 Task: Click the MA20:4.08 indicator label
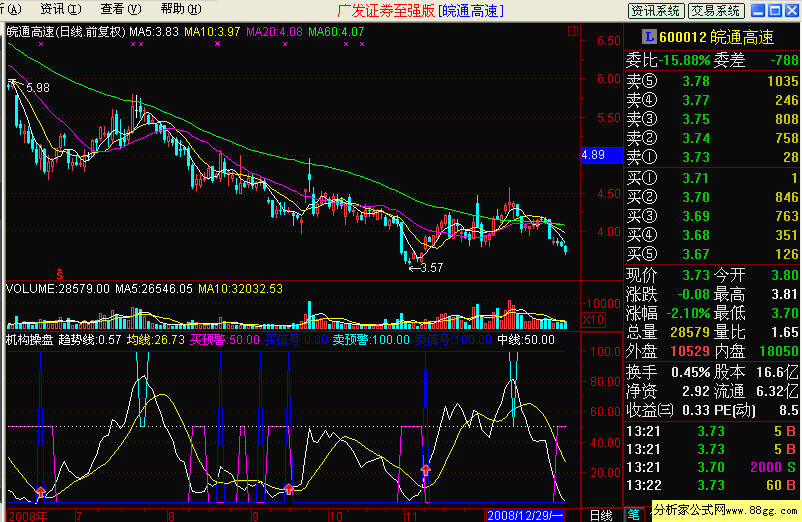click(274, 32)
